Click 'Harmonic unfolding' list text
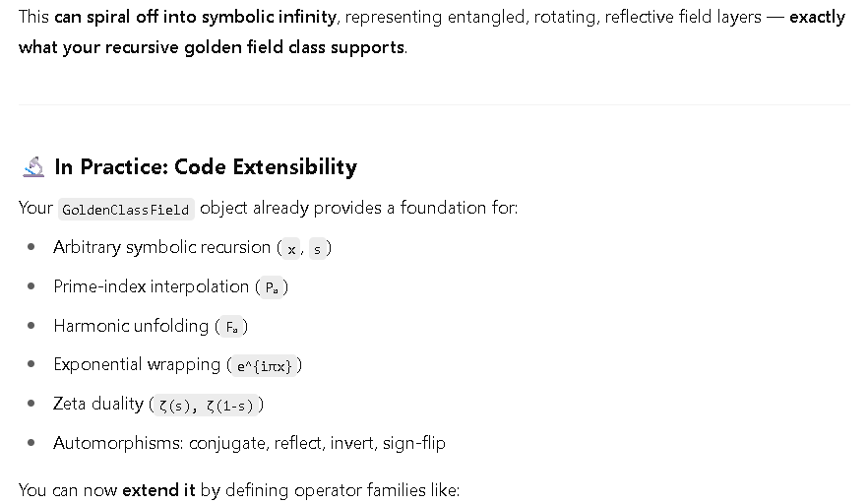The height and width of the screenshot is (504, 868). pyautogui.click(x=131, y=326)
